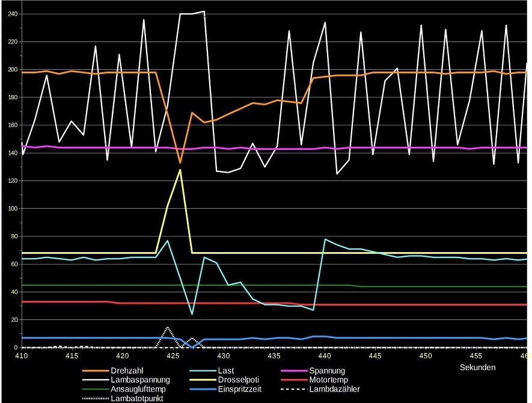This screenshot has width=532, height=403.
Task: Click the orange Drehzahl legend line swatch
Action: (95, 371)
